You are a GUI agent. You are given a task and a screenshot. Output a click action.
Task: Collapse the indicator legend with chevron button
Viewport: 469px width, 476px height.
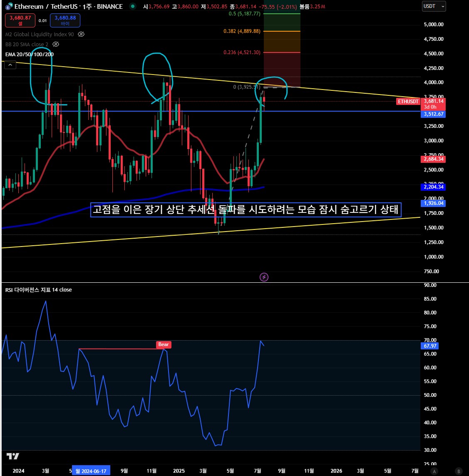coord(10,65)
